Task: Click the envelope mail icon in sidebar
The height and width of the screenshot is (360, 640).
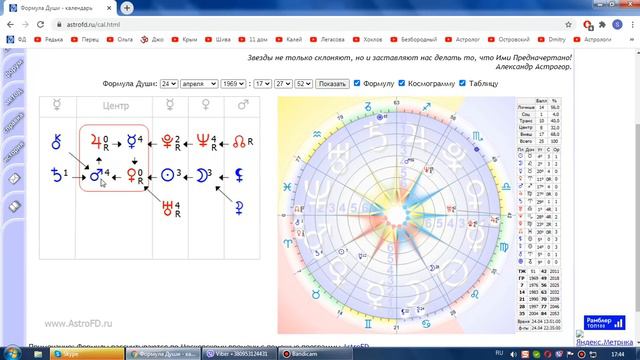Action: pyautogui.click(x=14, y=178)
